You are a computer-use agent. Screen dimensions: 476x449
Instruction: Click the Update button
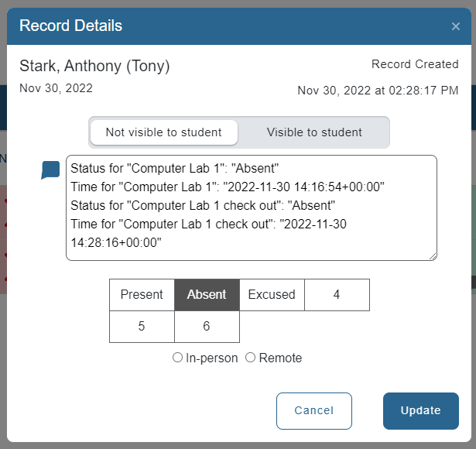(420, 411)
